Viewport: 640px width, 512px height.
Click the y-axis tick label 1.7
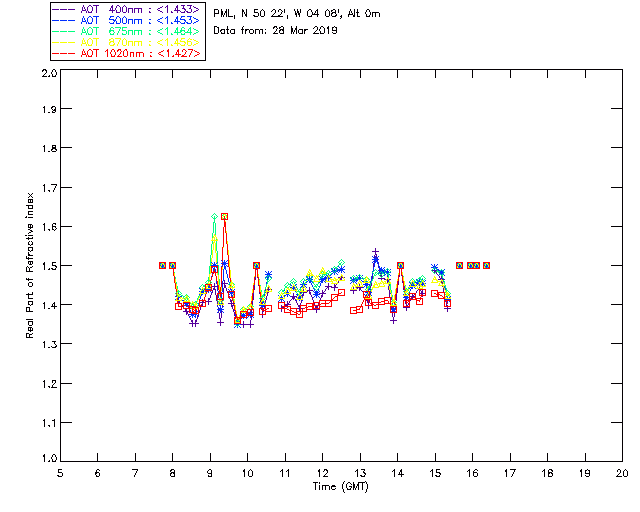pos(49,187)
